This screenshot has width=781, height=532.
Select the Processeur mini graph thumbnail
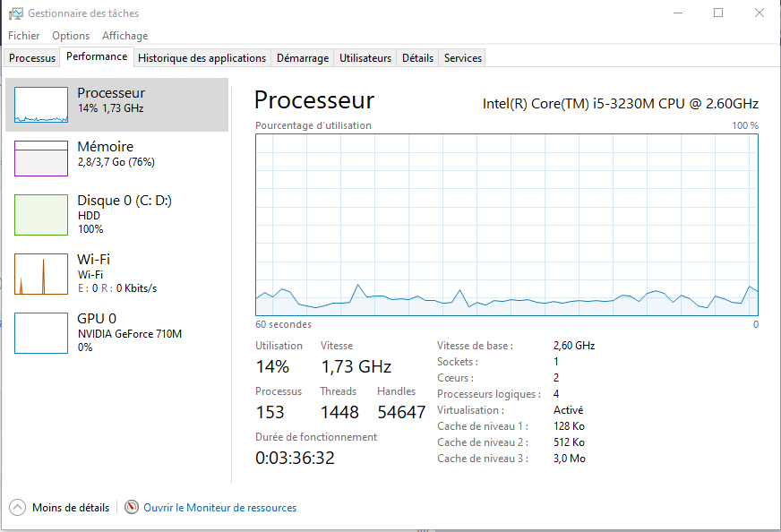(x=41, y=105)
